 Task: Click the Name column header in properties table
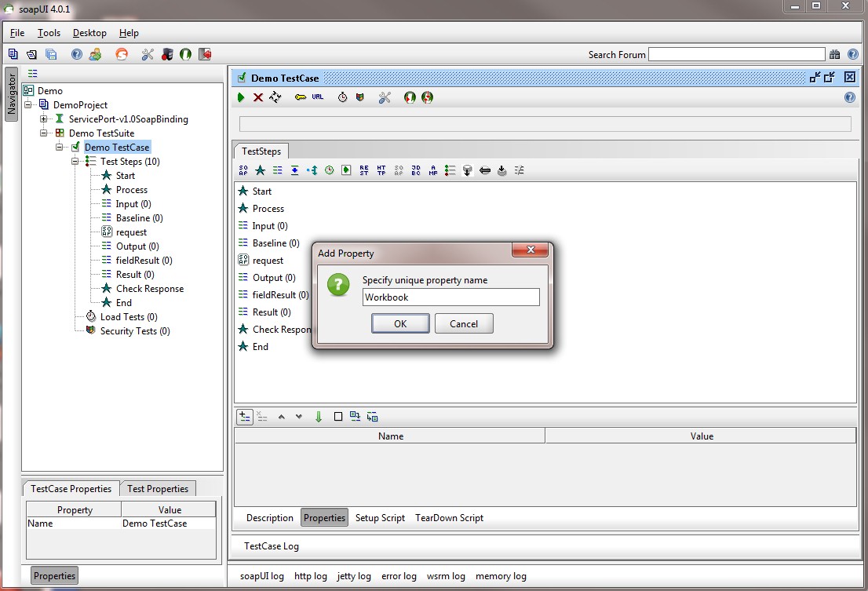(x=390, y=436)
